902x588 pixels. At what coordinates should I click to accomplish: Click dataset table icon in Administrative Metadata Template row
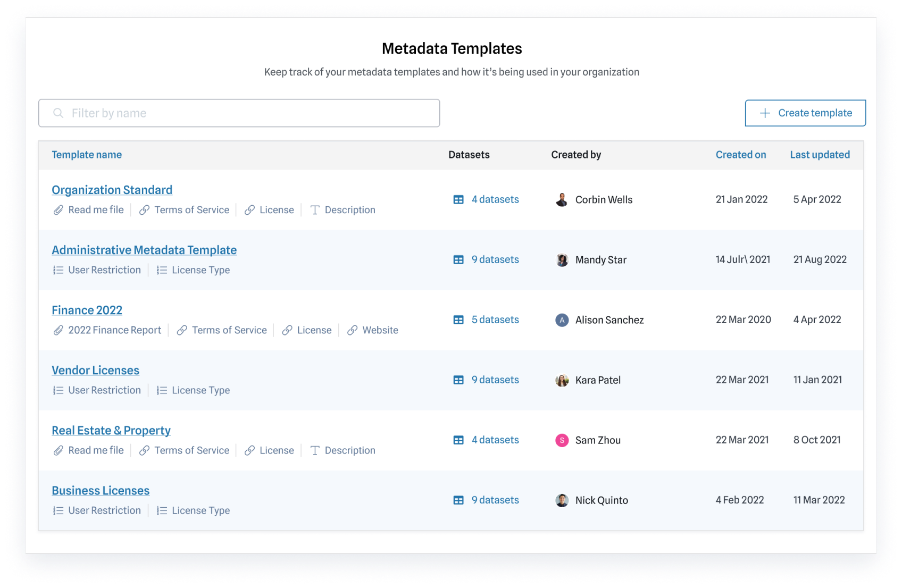click(x=458, y=260)
